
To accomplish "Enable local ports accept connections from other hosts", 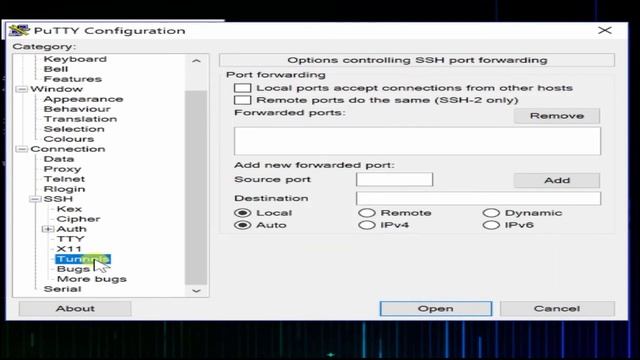I will (x=242, y=88).
